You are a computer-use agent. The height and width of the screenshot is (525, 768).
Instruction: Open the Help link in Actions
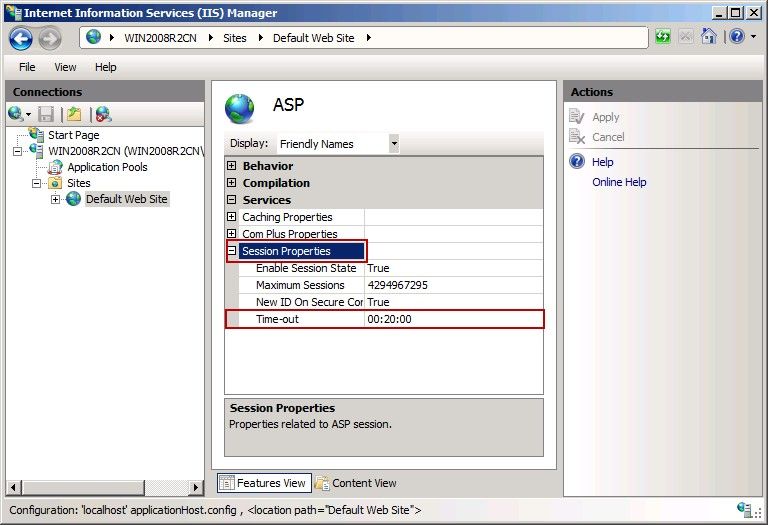point(602,162)
